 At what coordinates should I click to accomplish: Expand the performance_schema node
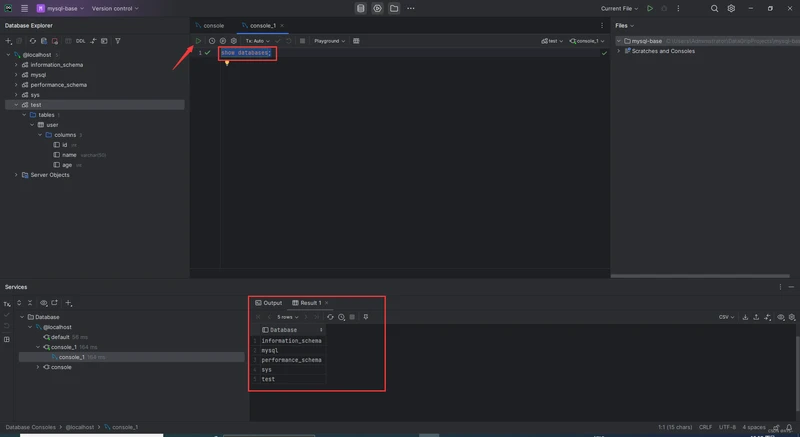point(16,85)
